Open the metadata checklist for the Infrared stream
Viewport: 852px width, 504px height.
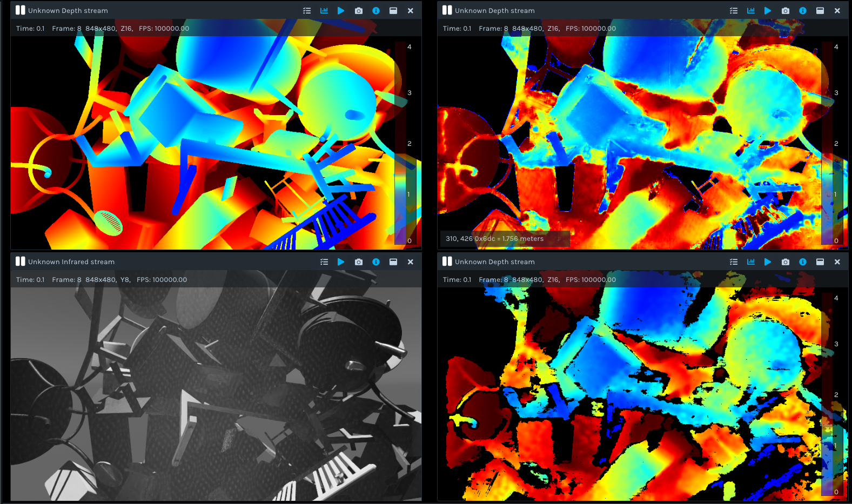coord(324,262)
